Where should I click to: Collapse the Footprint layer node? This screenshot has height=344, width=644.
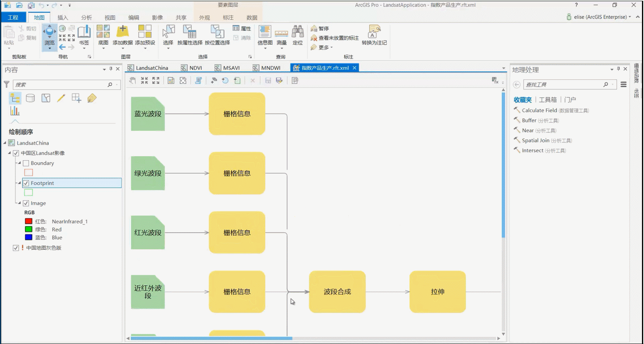pos(19,183)
